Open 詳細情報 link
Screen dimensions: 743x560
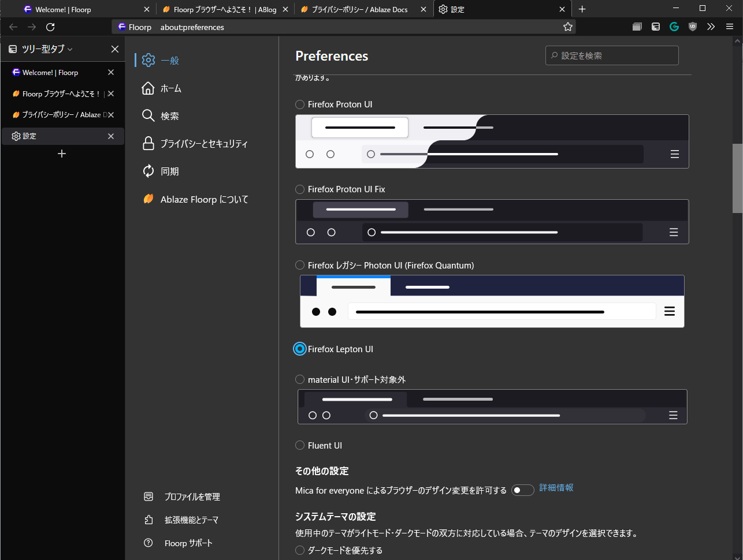[556, 488]
